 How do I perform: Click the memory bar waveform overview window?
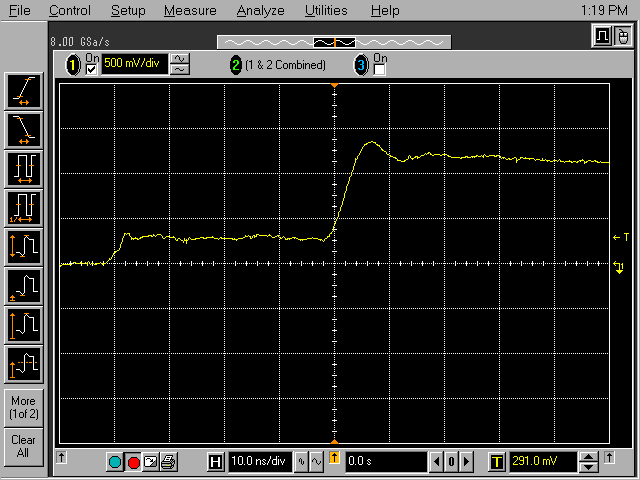[334, 42]
